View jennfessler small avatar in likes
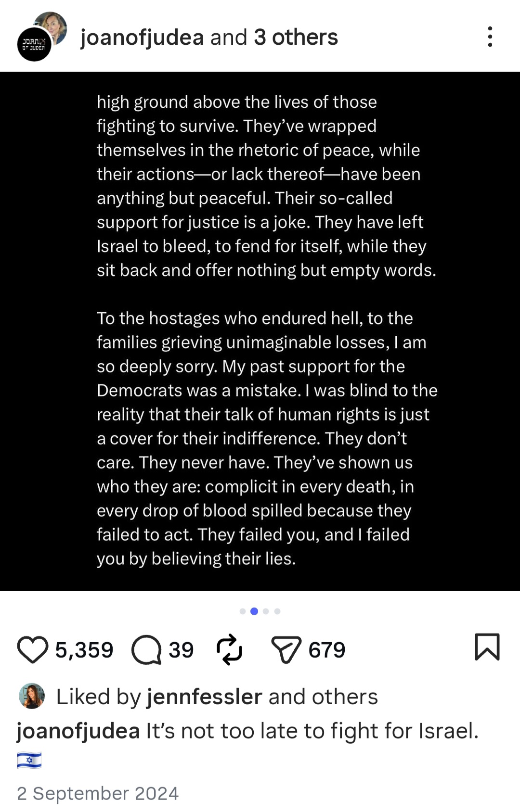This screenshot has height=812, width=520. [x=32, y=696]
